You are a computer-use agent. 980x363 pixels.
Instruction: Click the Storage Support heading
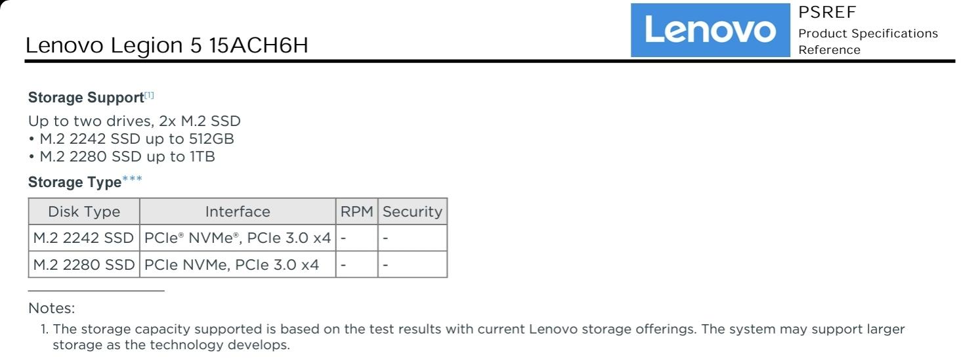[x=86, y=98]
